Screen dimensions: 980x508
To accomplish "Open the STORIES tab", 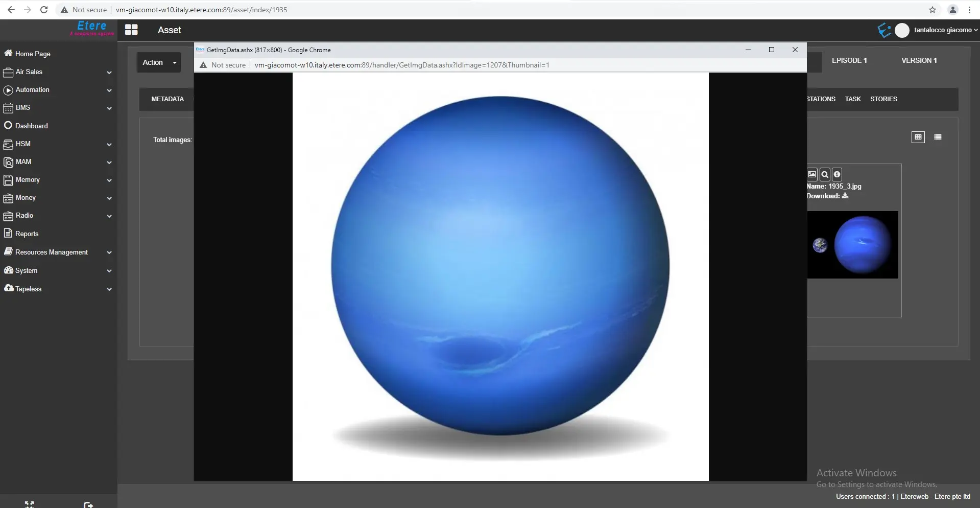I will click(883, 99).
